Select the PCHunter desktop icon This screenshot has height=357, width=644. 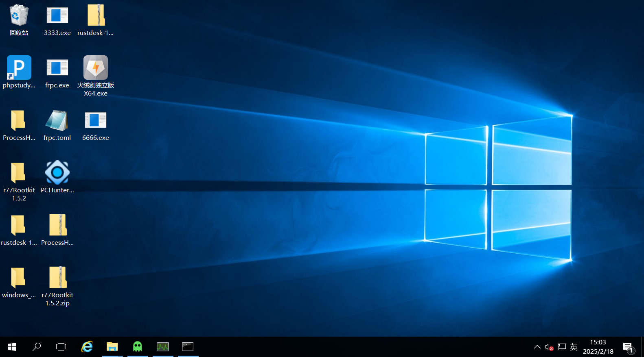point(57,177)
